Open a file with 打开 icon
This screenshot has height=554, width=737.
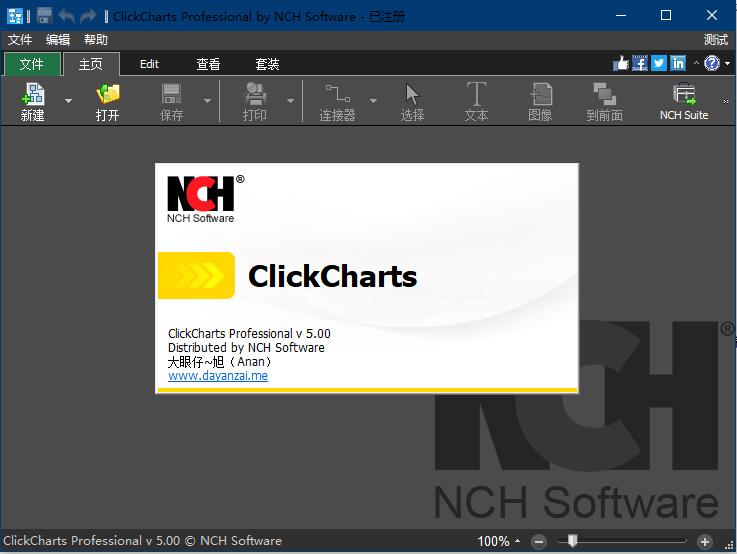[x=108, y=101]
